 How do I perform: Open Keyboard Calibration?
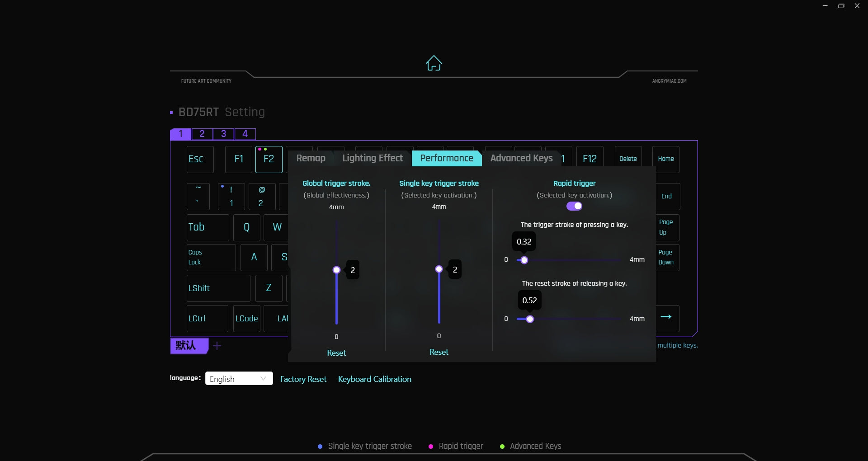pos(374,379)
